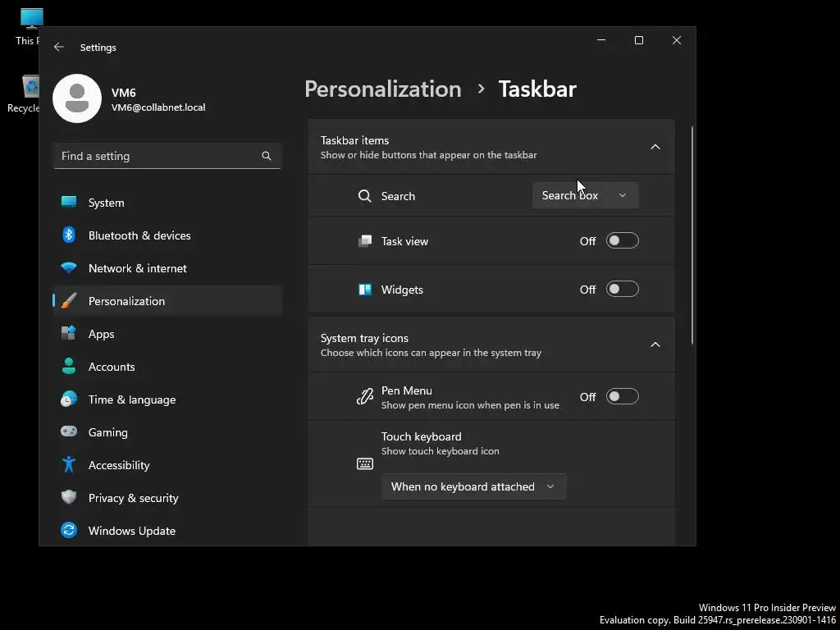Open the touch keyboard visibility dropdown

point(473,487)
